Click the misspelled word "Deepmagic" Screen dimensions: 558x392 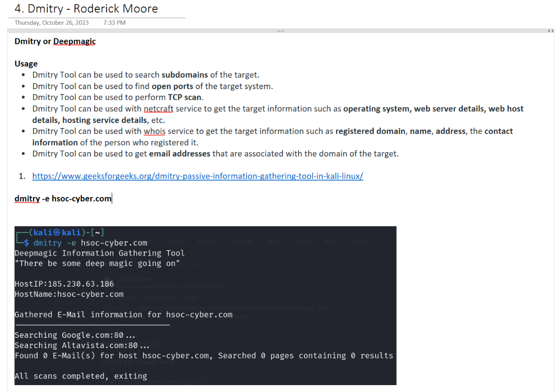point(74,41)
